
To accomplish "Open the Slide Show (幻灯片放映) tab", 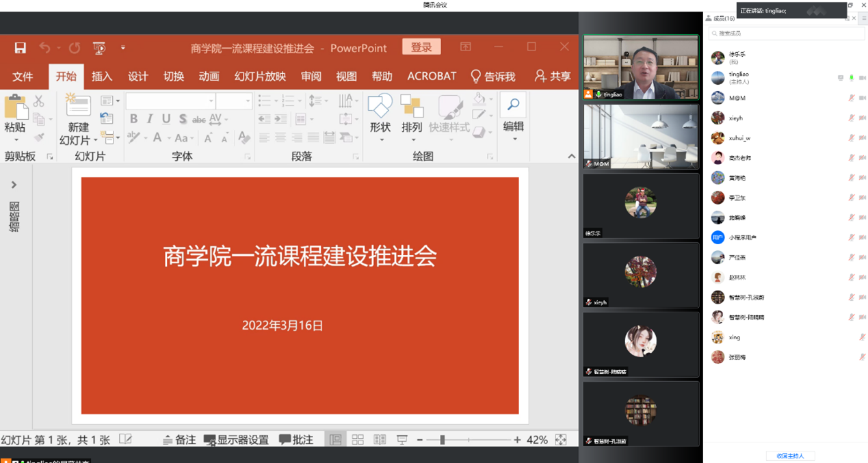I will coord(260,77).
